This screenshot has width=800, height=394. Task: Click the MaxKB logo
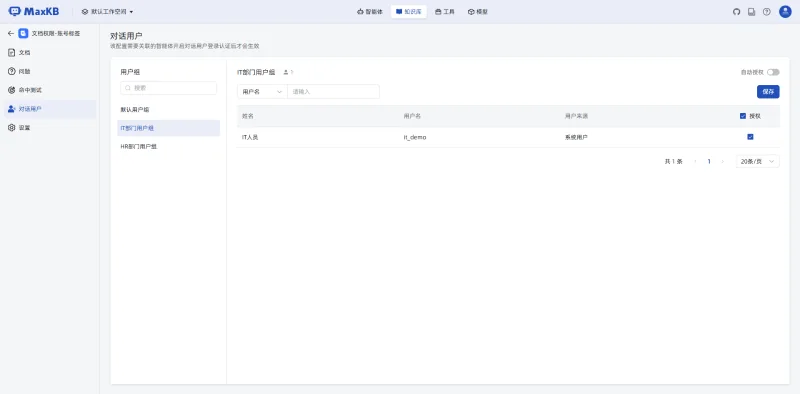[34, 11]
